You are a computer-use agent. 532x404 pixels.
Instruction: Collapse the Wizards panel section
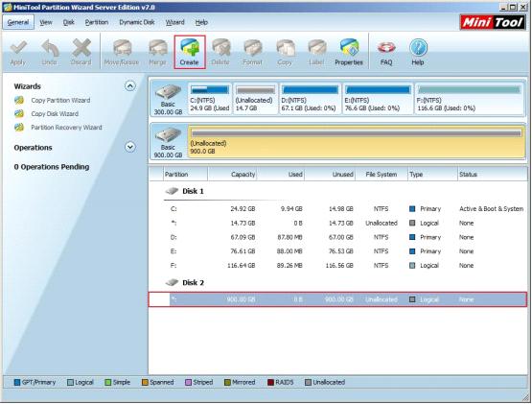click(130, 86)
